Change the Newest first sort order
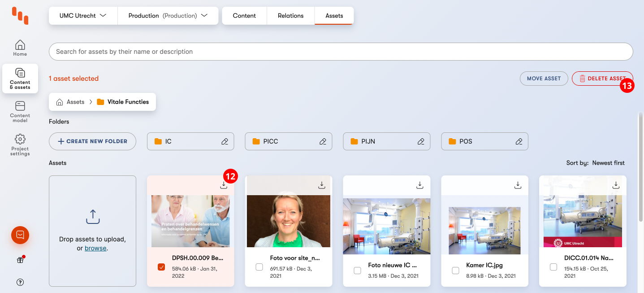 [608, 163]
